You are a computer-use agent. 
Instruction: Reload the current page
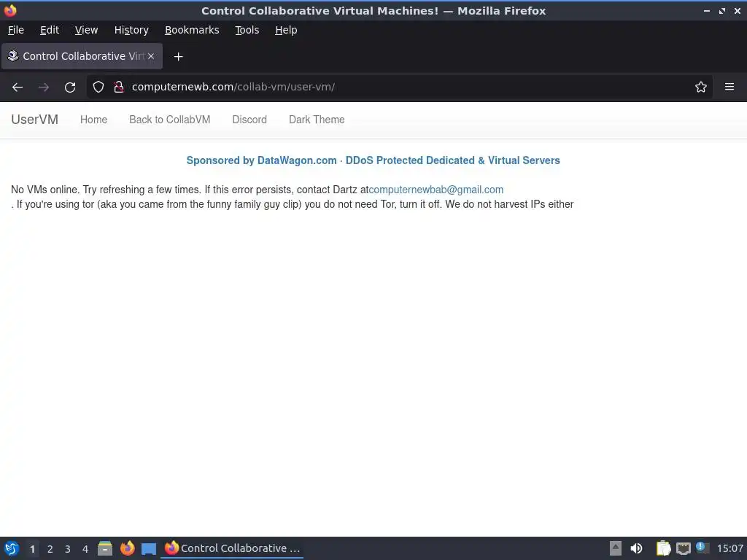pos(70,87)
